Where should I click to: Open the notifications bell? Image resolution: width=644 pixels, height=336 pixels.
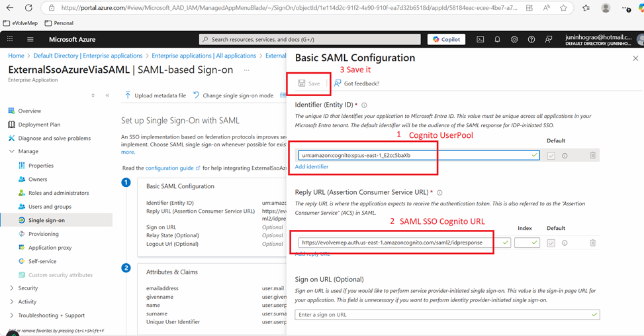(x=497, y=40)
